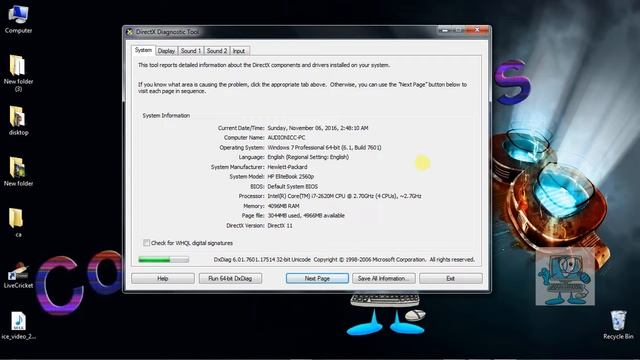Click the English language setting value
This screenshot has width=640, height=360.
[308, 157]
